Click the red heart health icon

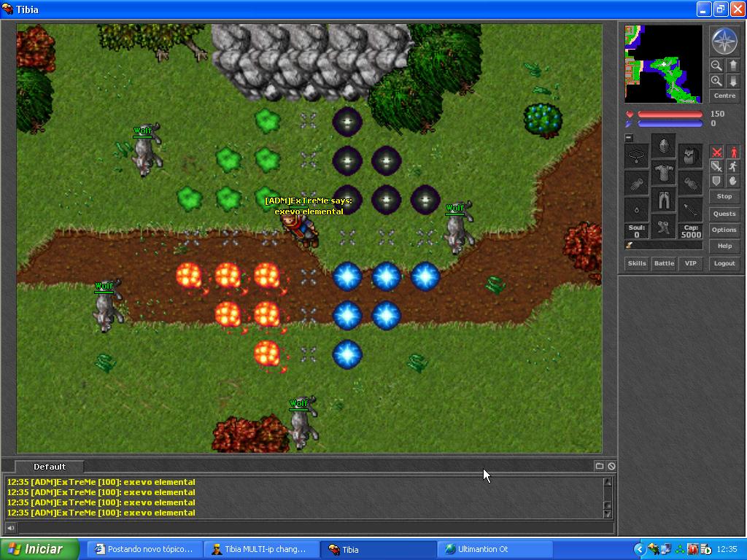[630, 114]
